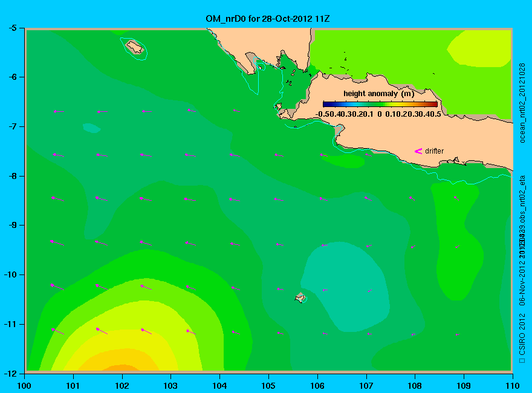This screenshot has height=393, width=532.
Task: Click the y-axis label -7
Action: click(x=12, y=126)
